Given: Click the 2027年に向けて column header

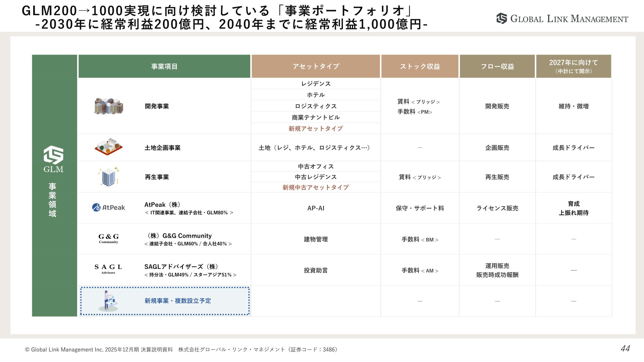Looking at the screenshot, I should pos(574,66).
